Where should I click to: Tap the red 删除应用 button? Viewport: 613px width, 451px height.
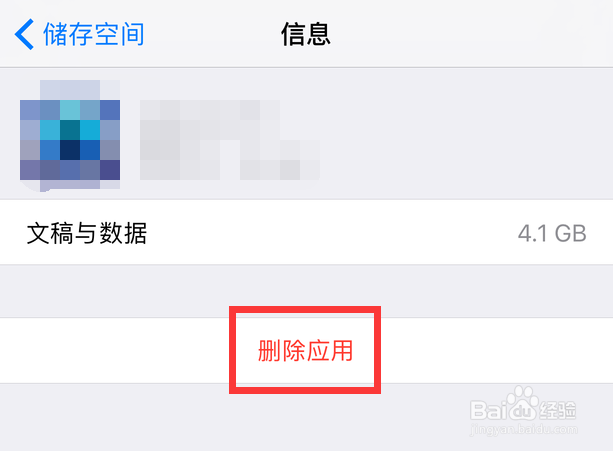(x=305, y=351)
